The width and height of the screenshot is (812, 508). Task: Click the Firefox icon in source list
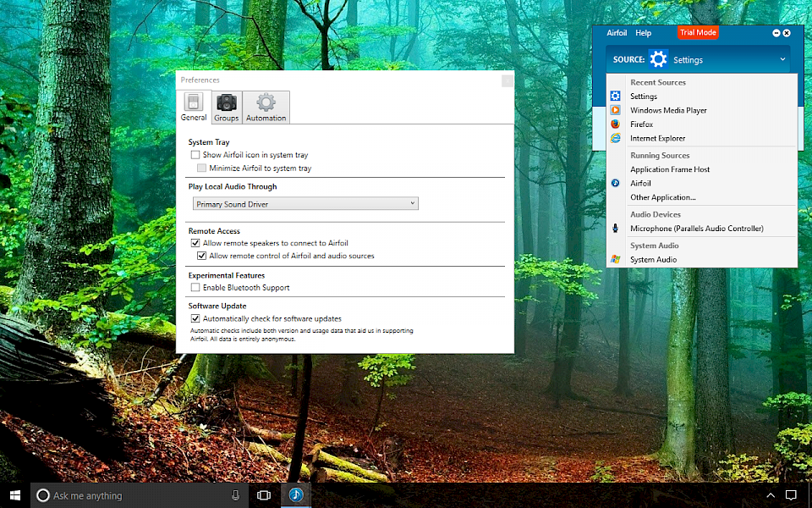pyautogui.click(x=615, y=124)
